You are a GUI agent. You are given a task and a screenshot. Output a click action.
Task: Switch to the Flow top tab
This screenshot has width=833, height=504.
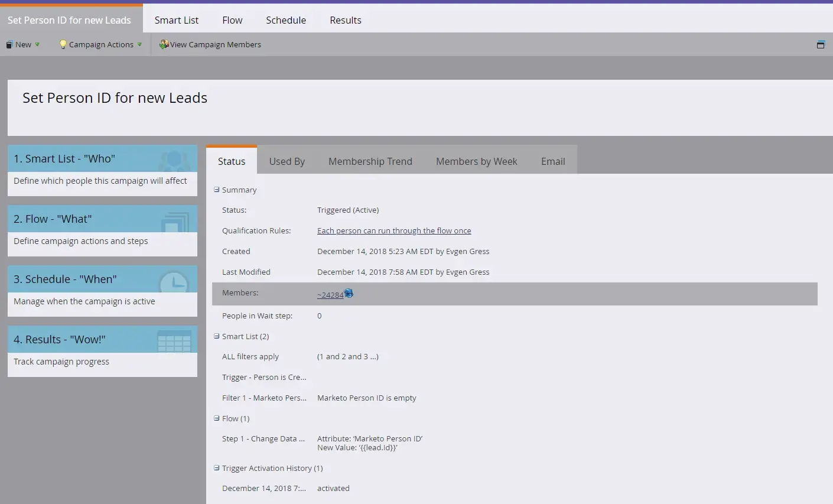click(232, 20)
